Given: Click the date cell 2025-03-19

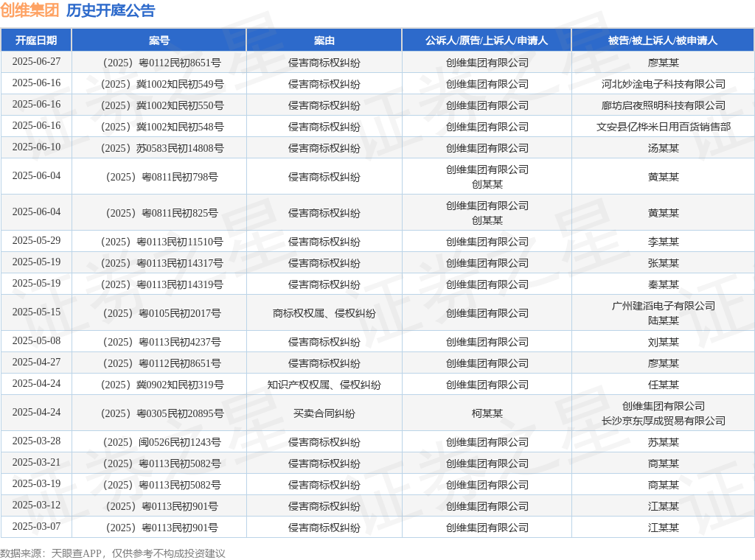Looking at the screenshot, I should click(x=37, y=484).
